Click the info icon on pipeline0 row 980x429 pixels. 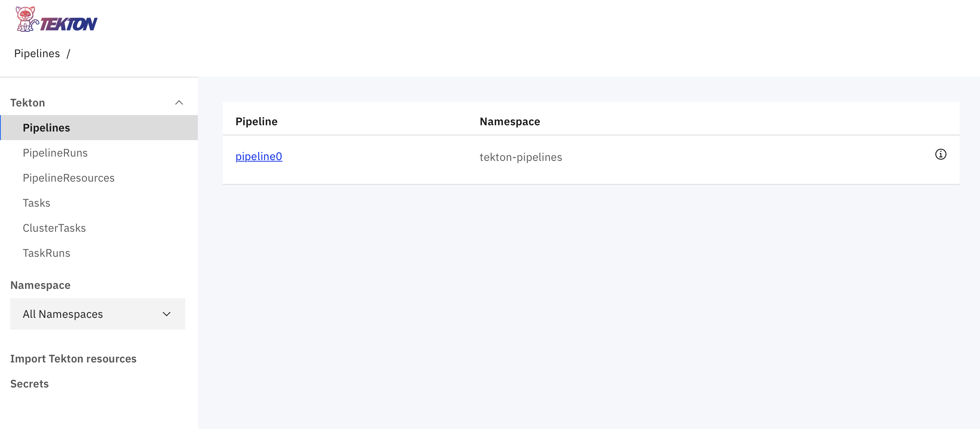pos(941,154)
